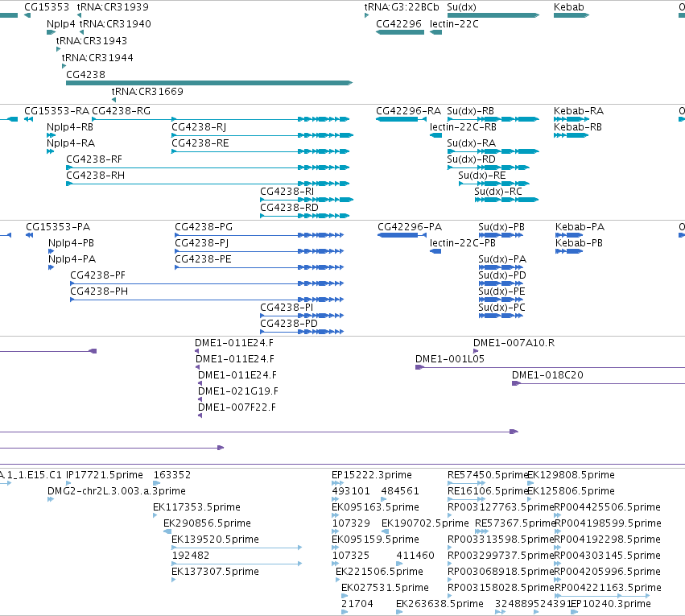The width and height of the screenshot is (685, 616).
Task: Select protein Kebab-PA
Action: (x=580, y=227)
